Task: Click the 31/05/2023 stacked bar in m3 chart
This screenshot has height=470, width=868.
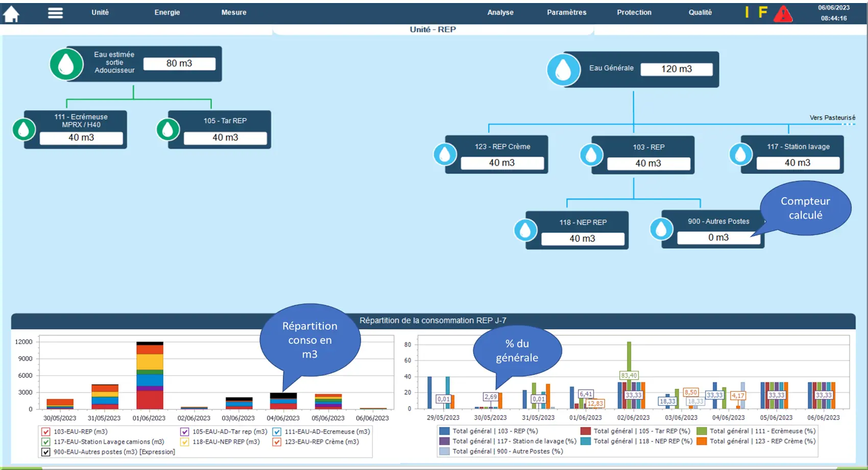Action: (x=105, y=397)
